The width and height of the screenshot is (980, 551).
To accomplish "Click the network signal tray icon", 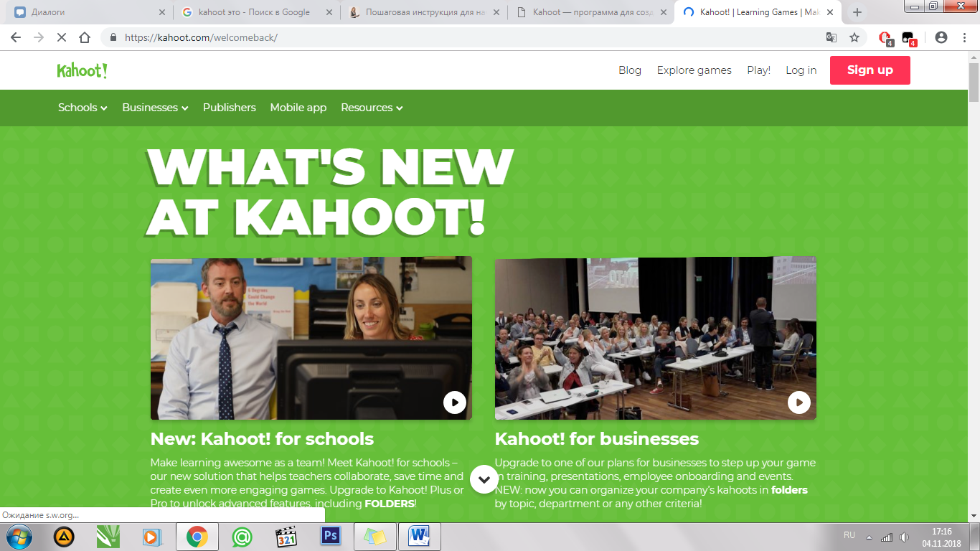I will tap(887, 537).
